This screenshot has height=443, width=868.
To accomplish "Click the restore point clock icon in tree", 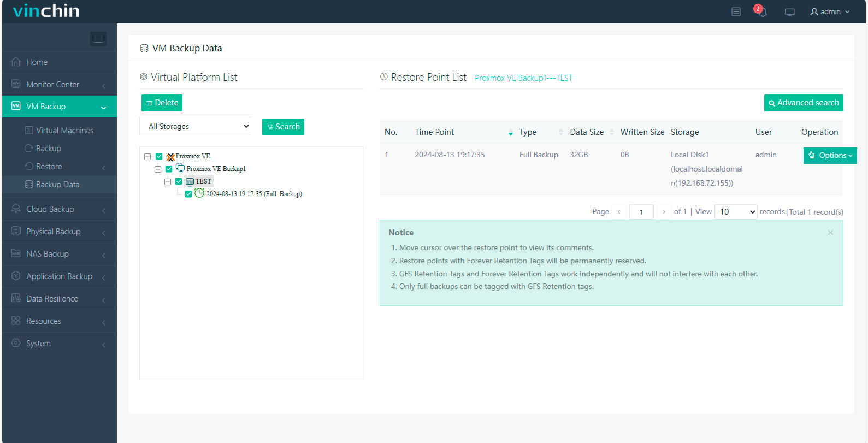I will click(x=199, y=193).
